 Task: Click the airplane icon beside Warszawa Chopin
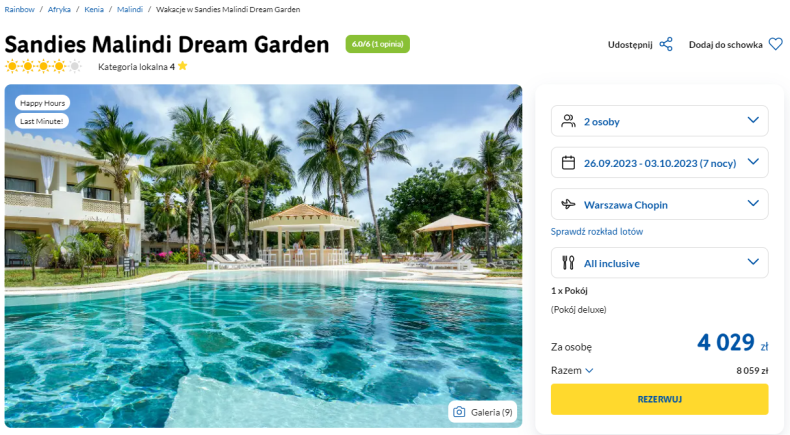568,204
